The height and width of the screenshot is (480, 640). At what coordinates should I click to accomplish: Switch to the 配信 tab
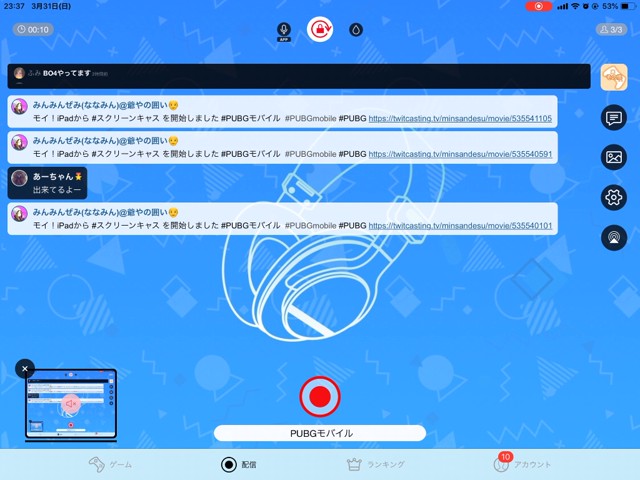pyautogui.click(x=239, y=464)
